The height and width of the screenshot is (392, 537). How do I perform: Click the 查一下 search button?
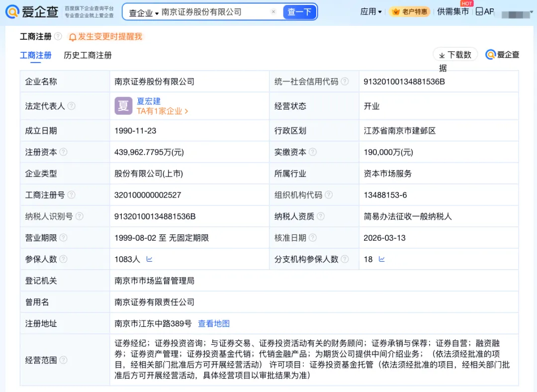[299, 12]
